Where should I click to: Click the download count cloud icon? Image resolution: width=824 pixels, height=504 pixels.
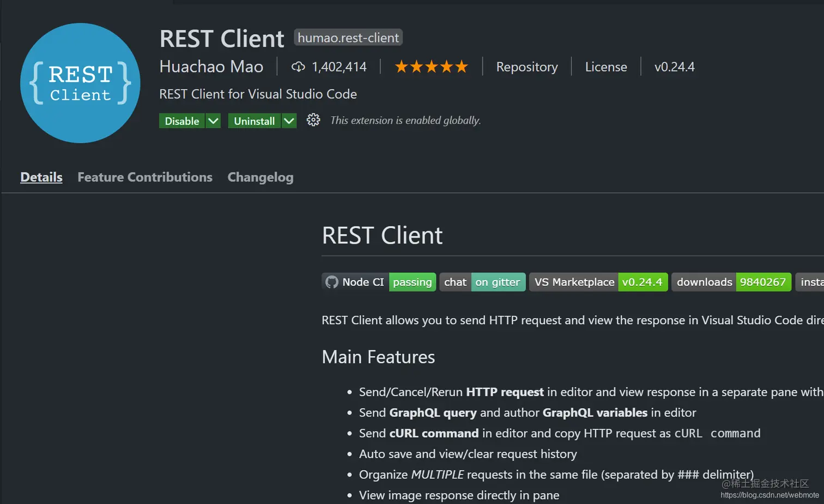[x=298, y=66]
